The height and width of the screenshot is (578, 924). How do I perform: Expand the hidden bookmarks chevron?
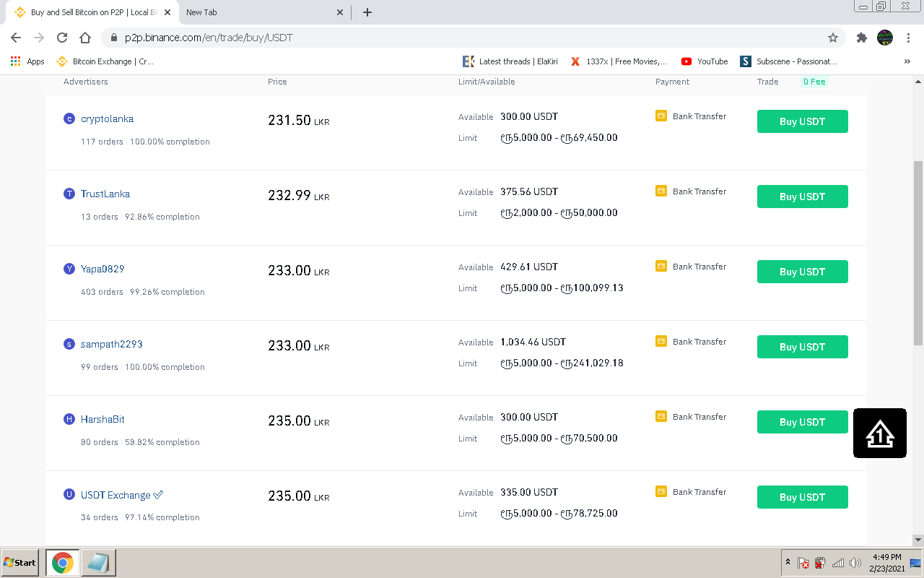tap(907, 61)
